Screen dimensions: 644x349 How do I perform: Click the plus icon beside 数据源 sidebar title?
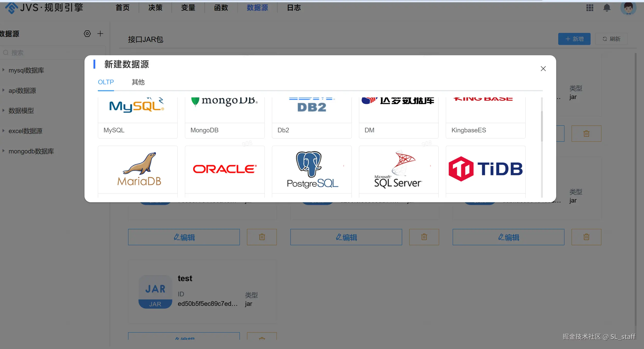pyautogui.click(x=100, y=34)
